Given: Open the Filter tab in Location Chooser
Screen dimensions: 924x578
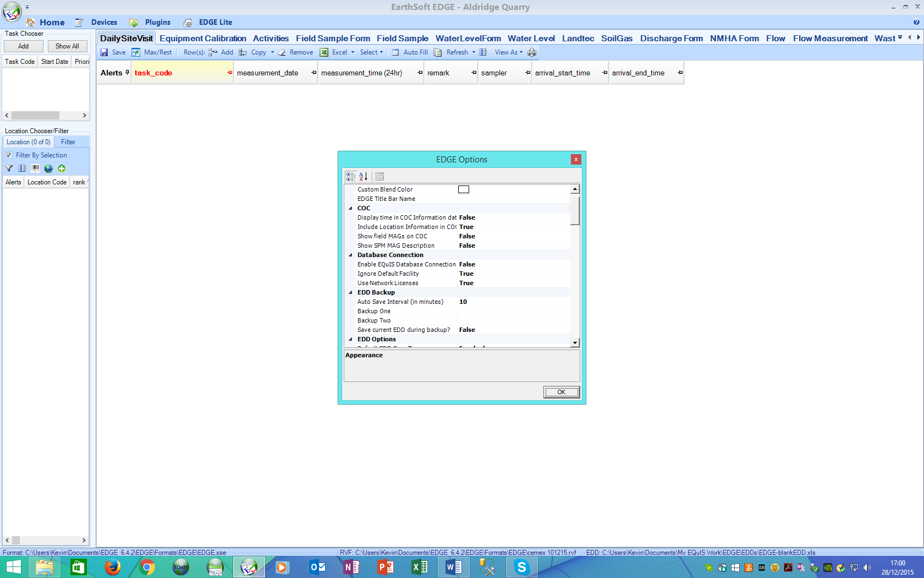Looking at the screenshot, I should click(x=68, y=142).
